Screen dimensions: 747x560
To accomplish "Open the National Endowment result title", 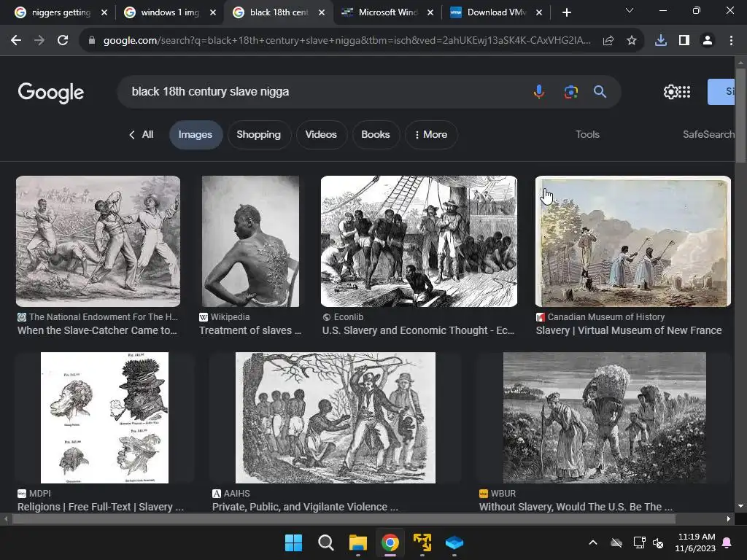I will [97, 330].
